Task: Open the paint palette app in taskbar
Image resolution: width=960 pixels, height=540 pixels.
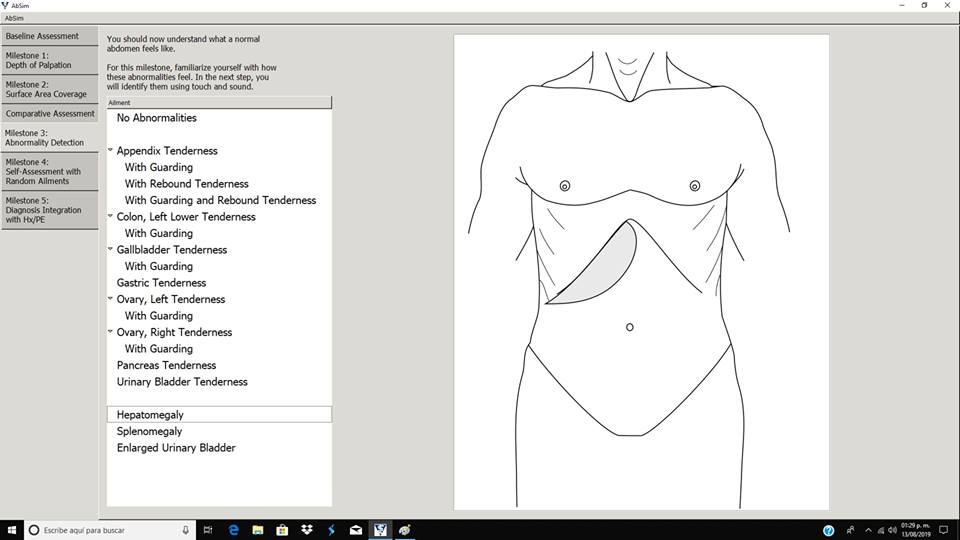Action: [x=405, y=530]
